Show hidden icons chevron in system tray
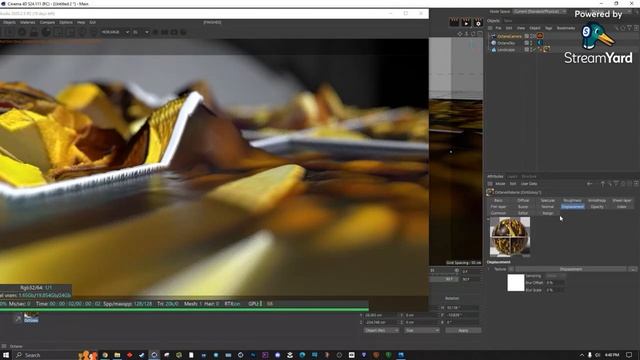Viewport: 640px width, 360px height. point(582,355)
